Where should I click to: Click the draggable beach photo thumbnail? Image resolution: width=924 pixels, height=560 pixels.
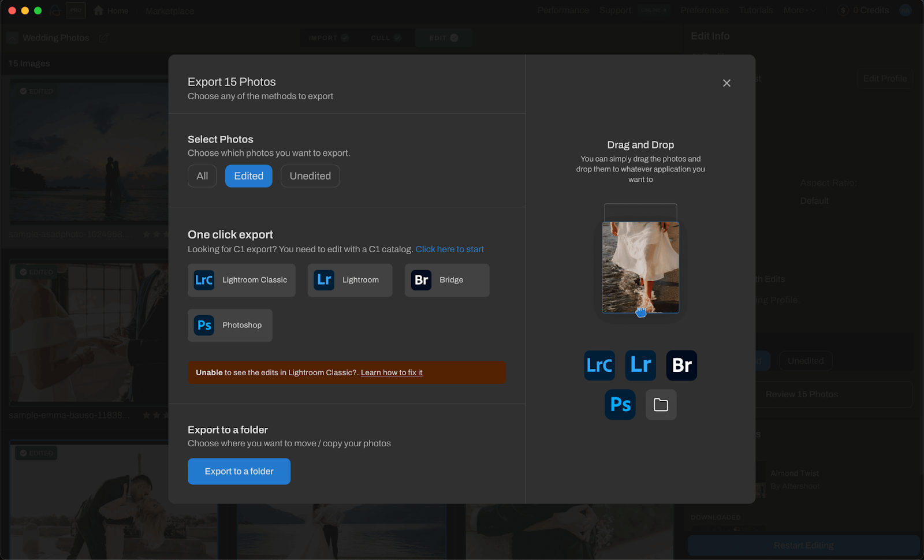click(x=640, y=267)
